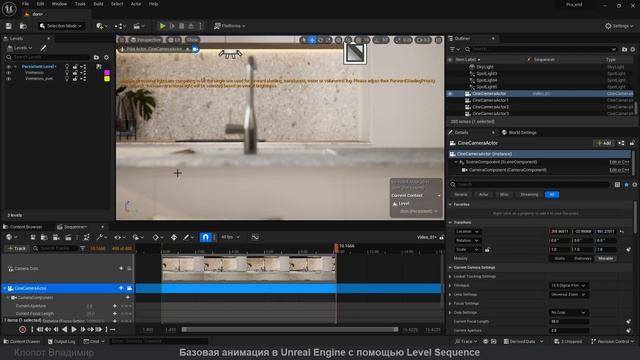Open the Platforms dropdown
640x360 pixels.
(230, 26)
